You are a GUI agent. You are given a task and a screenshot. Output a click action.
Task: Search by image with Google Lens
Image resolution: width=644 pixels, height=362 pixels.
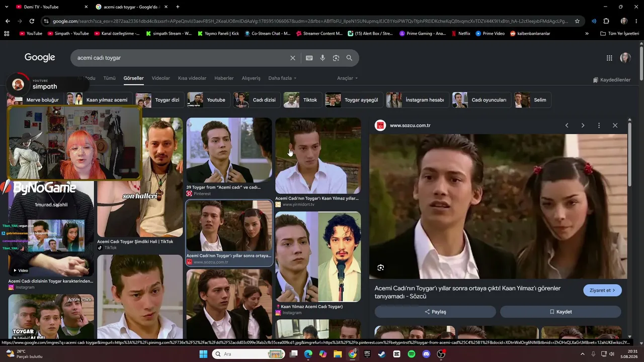point(336,58)
